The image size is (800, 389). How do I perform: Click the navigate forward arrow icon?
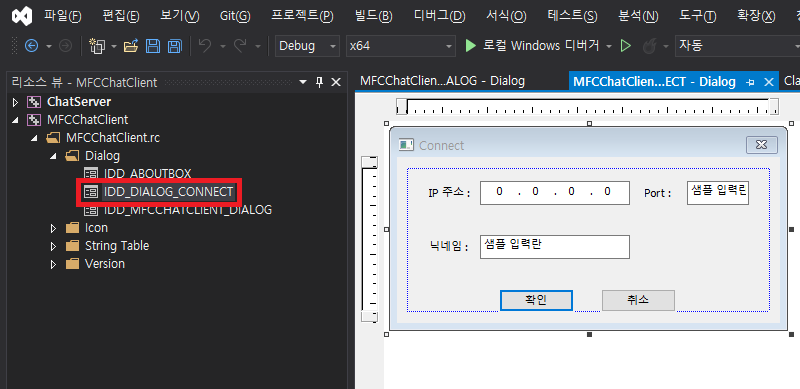65,46
